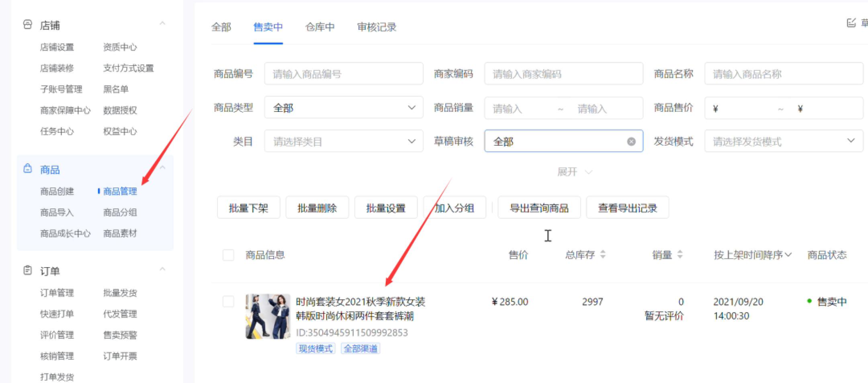Collapse the 店铺 sidebar section
The image size is (868, 383).
162,24
